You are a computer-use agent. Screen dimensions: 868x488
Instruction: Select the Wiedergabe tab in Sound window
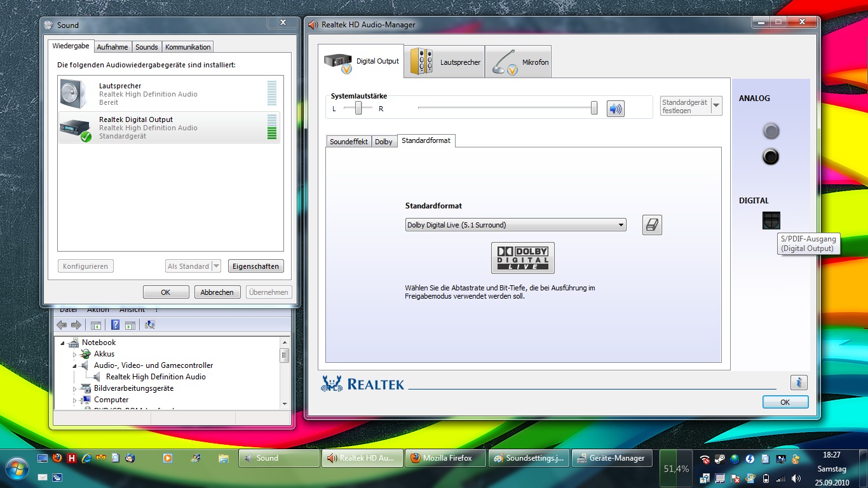pos(71,46)
